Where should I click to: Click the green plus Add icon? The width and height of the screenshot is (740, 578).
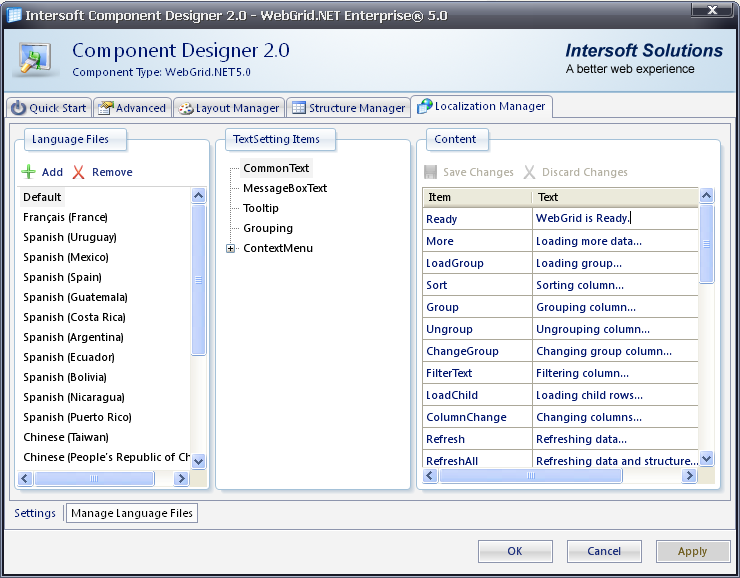pos(29,172)
